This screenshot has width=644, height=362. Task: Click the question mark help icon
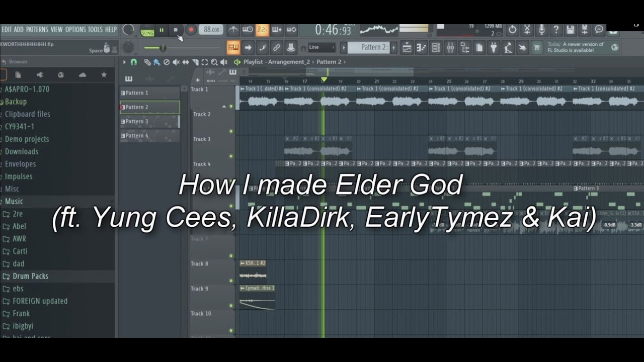556,30
